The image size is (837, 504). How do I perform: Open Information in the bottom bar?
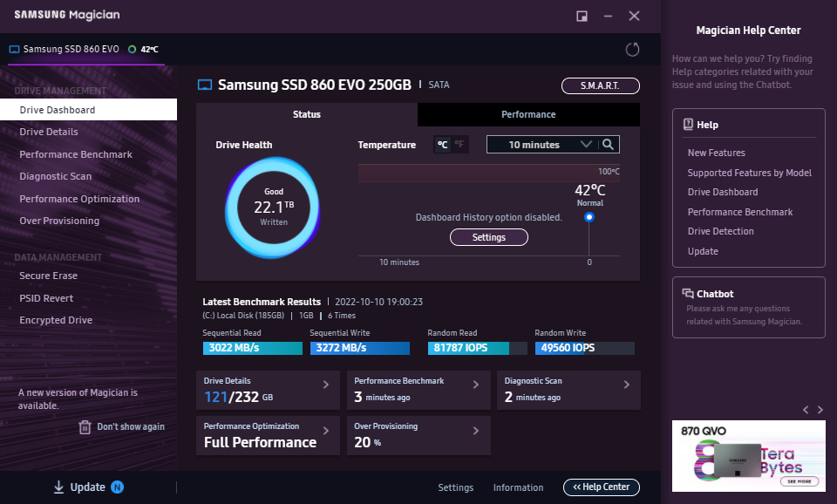[x=518, y=487]
